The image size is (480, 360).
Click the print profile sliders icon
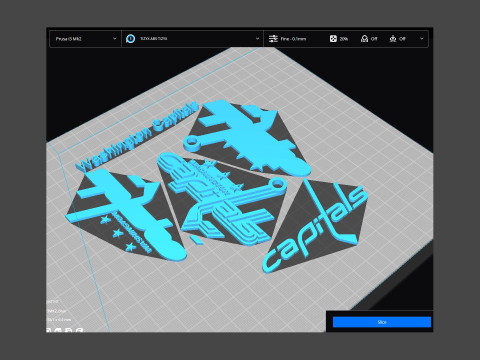click(x=273, y=39)
